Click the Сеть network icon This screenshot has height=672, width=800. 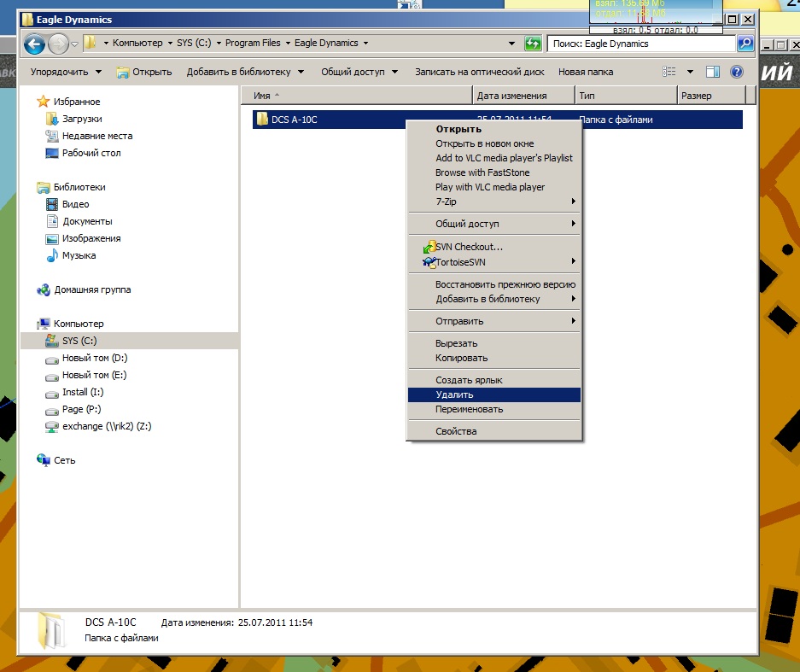(x=44, y=460)
